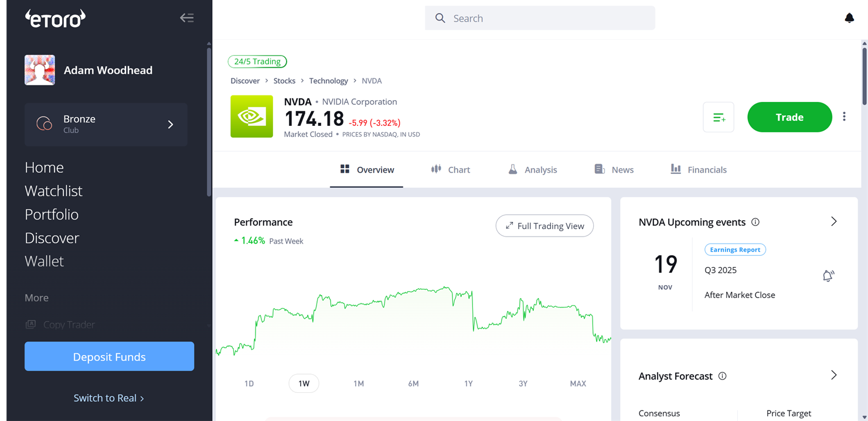This screenshot has height=421, width=868.
Task: Select the 1Y chart range
Action: coord(468,384)
